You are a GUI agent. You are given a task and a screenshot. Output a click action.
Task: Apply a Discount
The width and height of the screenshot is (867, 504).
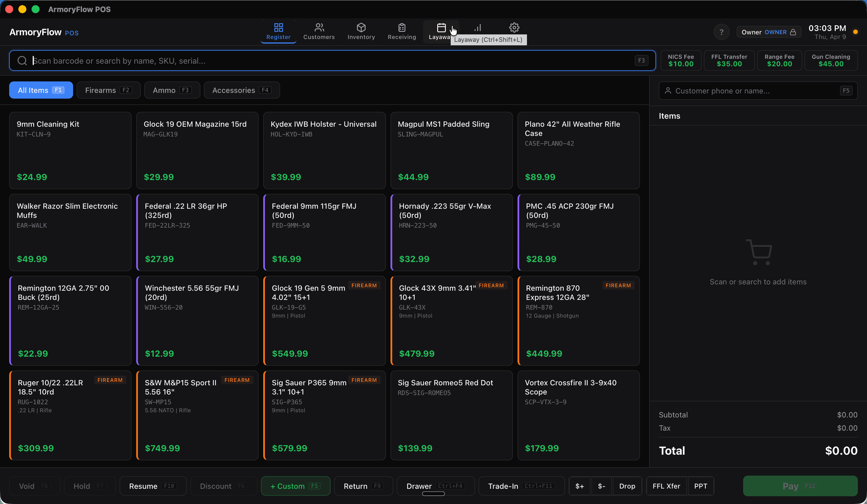(x=223, y=486)
